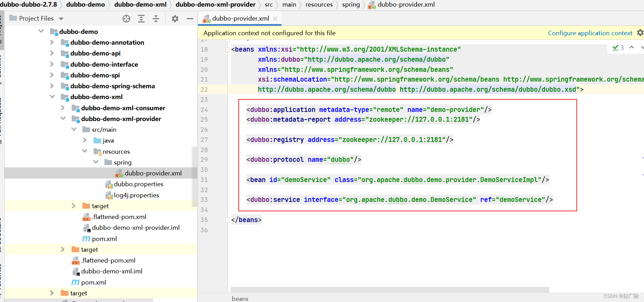This screenshot has height=302, width=644.
Task: Jump to previous highlighted problem with the up arrow
Action: coord(631,47)
